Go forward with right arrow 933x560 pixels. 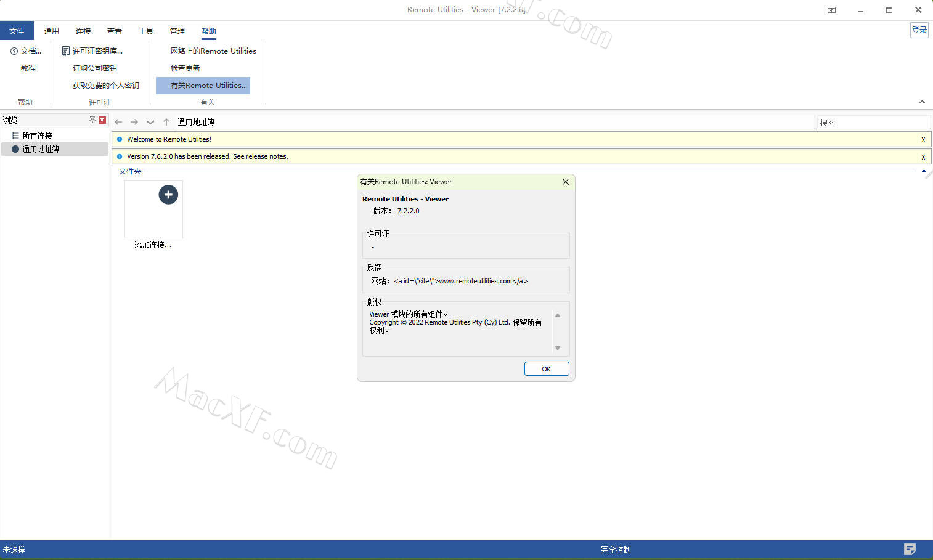click(134, 122)
